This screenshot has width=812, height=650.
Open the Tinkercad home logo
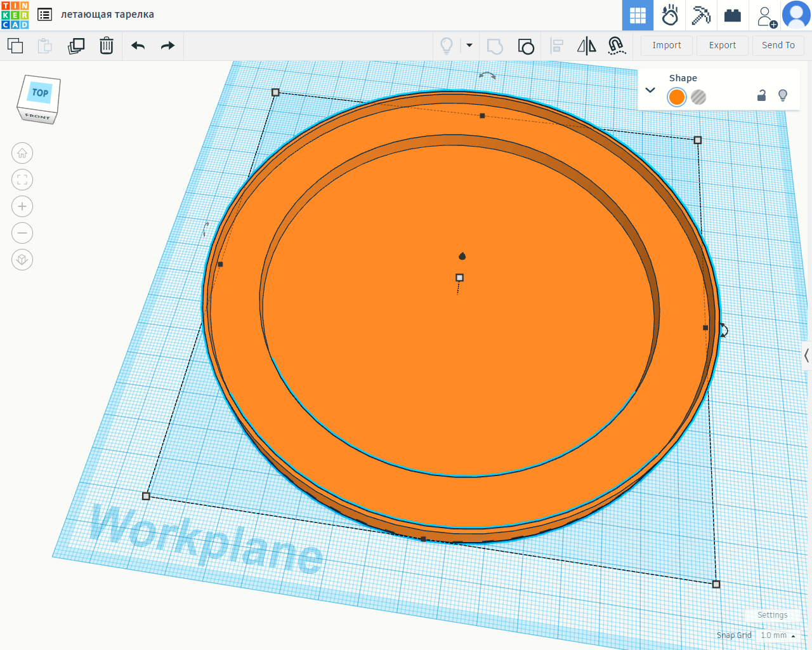[15, 15]
